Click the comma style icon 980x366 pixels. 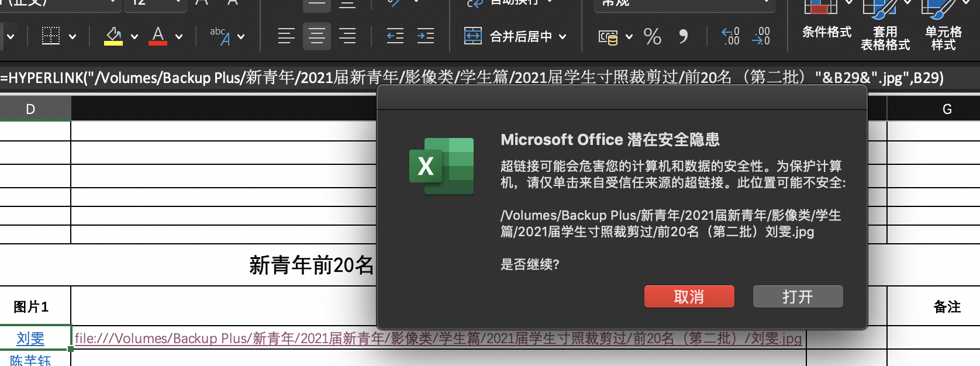pos(683,36)
